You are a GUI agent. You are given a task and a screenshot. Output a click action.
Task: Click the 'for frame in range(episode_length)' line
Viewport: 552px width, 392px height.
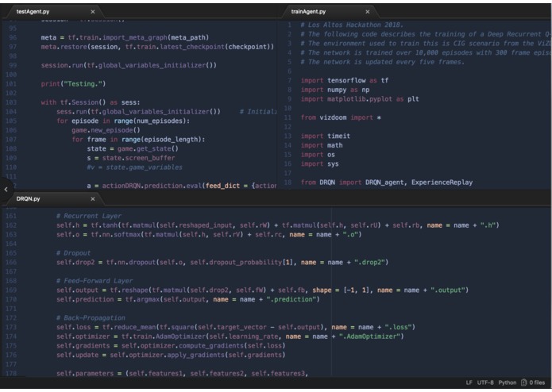coord(138,139)
